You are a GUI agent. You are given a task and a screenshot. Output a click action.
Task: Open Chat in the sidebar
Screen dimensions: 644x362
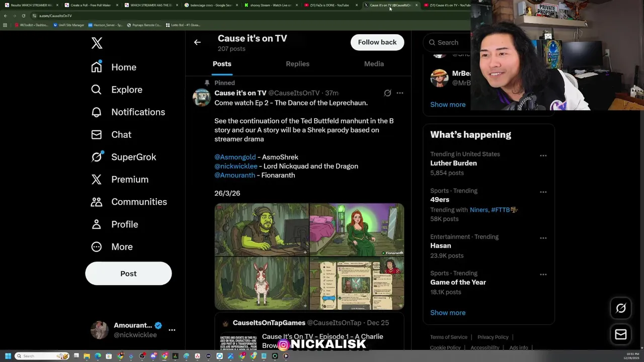(111, 134)
